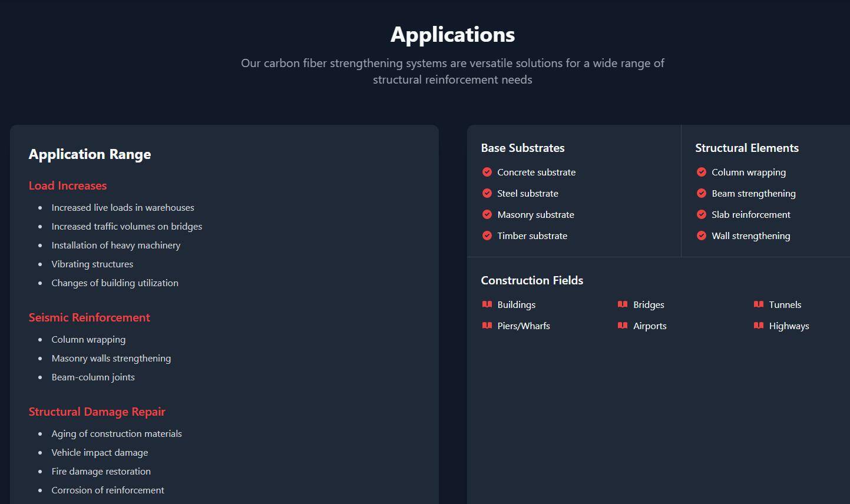
Task: Select the Beam strengthening text
Action: point(753,194)
